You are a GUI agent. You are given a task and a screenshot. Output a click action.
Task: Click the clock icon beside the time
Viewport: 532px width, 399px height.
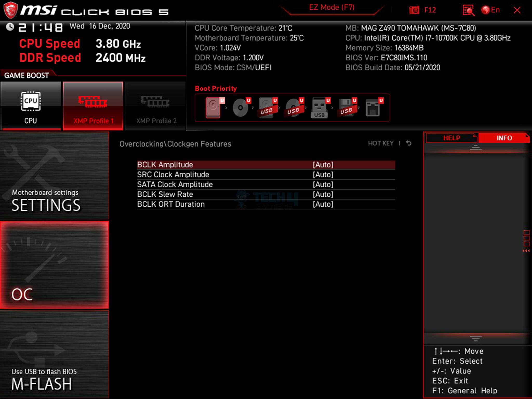10,27
